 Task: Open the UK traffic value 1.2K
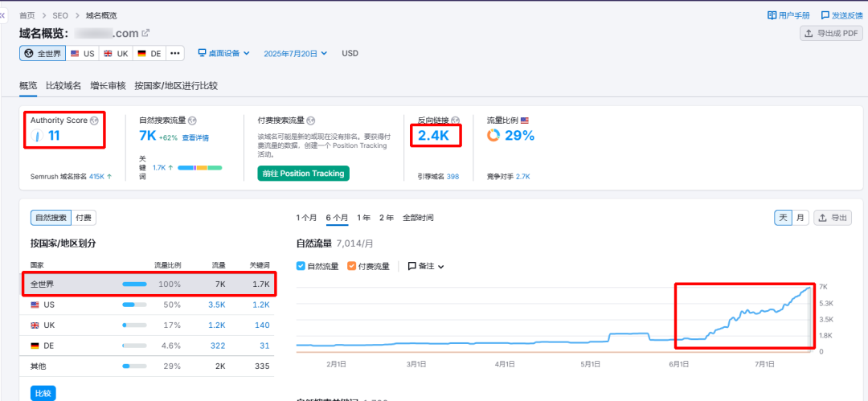click(x=216, y=325)
